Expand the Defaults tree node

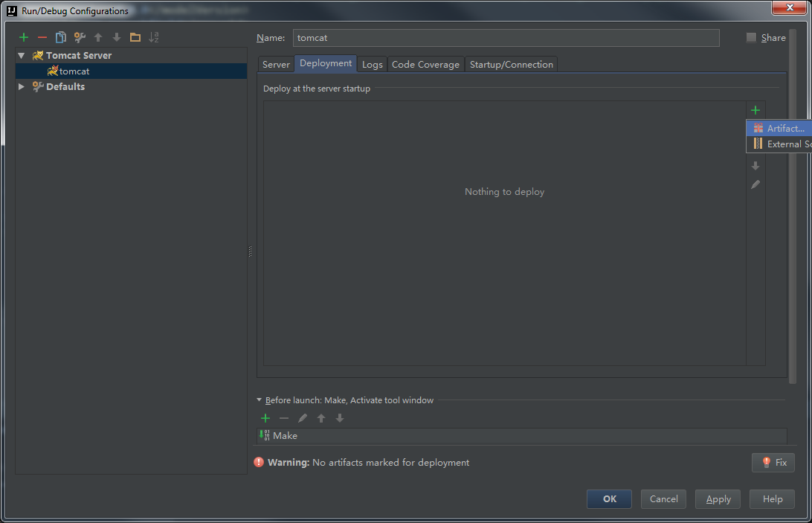pyautogui.click(x=22, y=86)
